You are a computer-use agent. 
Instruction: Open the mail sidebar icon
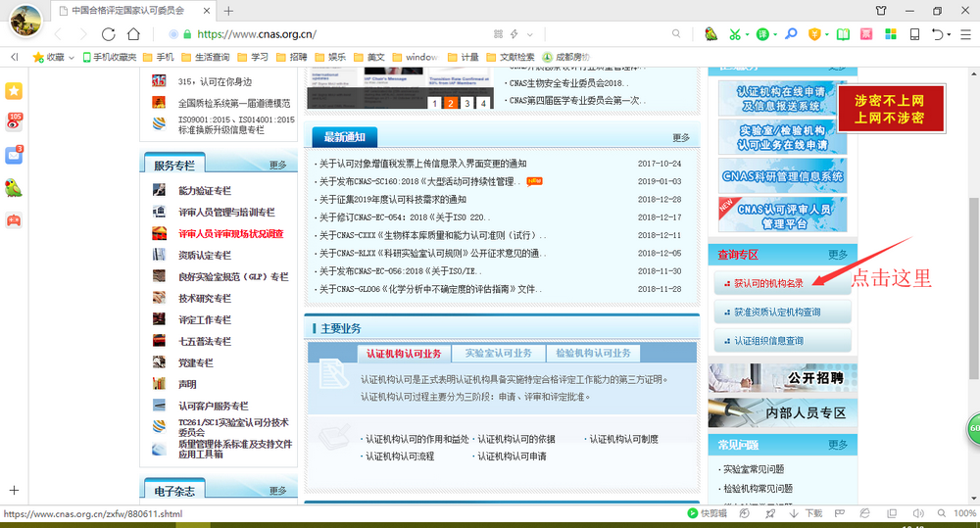pyautogui.click(x=14, y=155)
